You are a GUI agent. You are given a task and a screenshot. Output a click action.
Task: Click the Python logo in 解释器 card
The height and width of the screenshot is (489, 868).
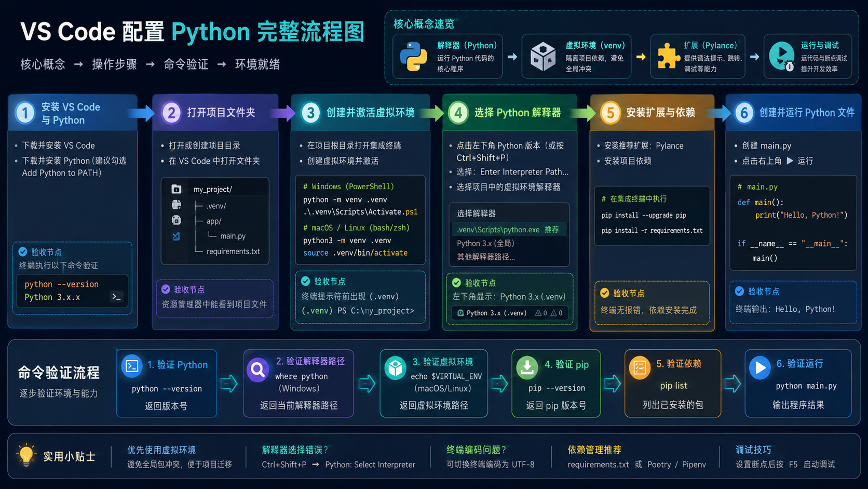point(414,57)
